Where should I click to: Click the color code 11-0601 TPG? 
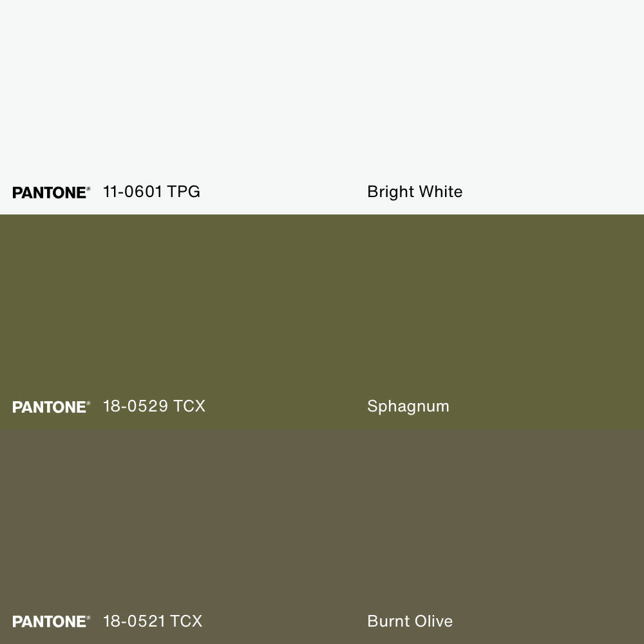[151, 192]
